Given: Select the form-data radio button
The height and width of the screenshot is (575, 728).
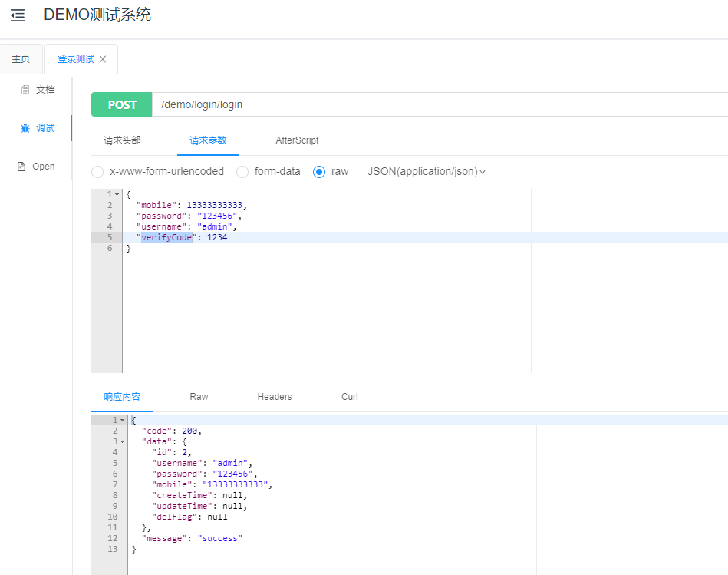Looking at the screenshot, I should (x=242, y=172).
